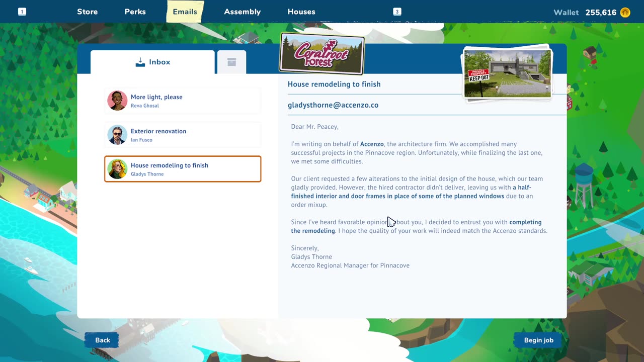Click the Begin job button
This screenshot has width=644, height=362.
click(x=538, y=340)
